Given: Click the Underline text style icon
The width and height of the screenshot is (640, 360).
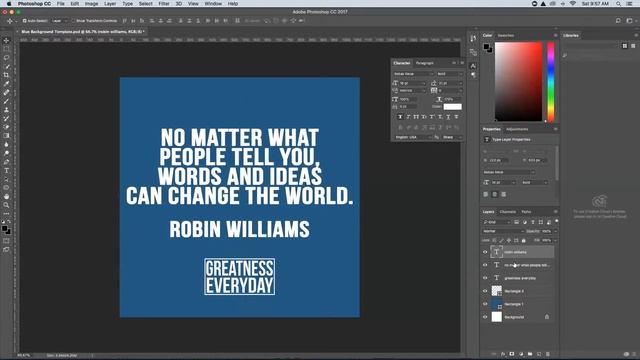Looking at the screenshot, I should tap(448, 117).
